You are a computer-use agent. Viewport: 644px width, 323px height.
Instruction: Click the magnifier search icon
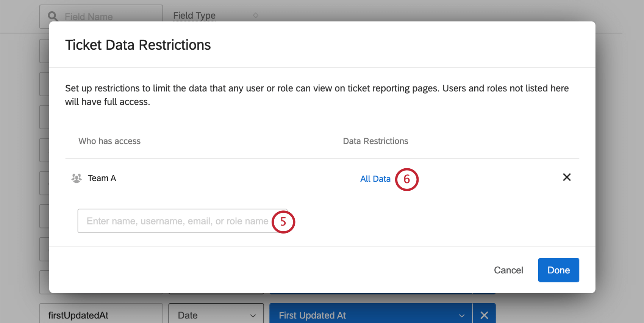[53, 16]
